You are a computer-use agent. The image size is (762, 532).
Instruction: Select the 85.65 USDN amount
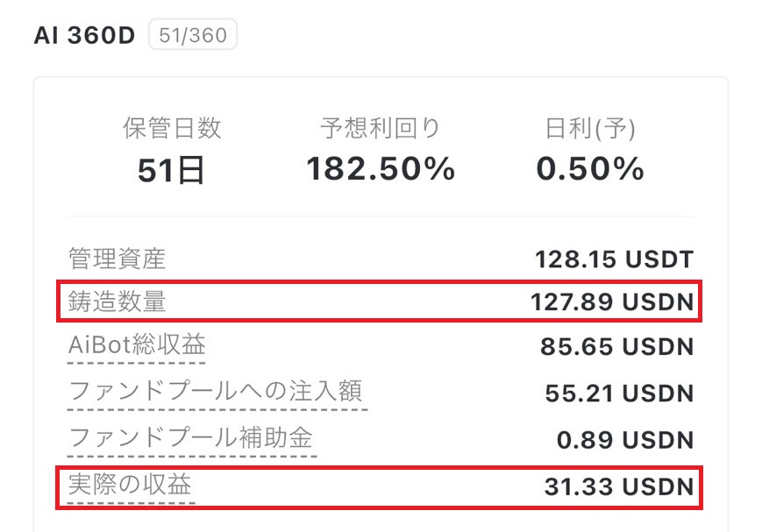(616, 347)
